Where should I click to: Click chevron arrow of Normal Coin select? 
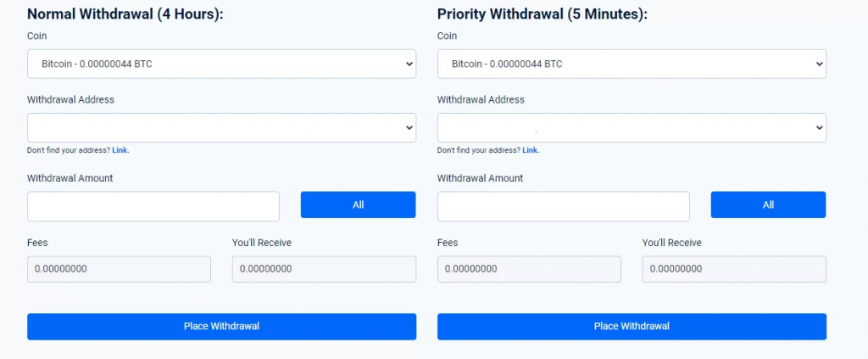click(x=409, y=64)
